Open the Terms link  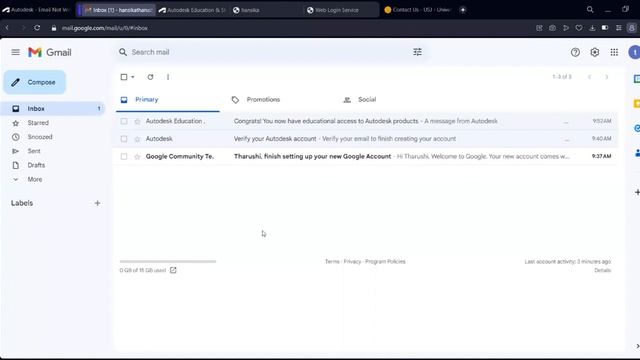[332, 262]
